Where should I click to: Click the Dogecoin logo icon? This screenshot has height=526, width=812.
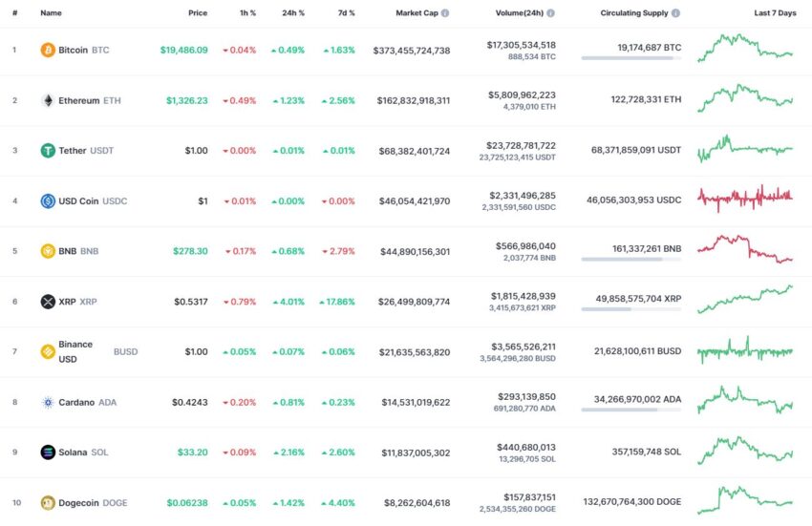[48, 503]
